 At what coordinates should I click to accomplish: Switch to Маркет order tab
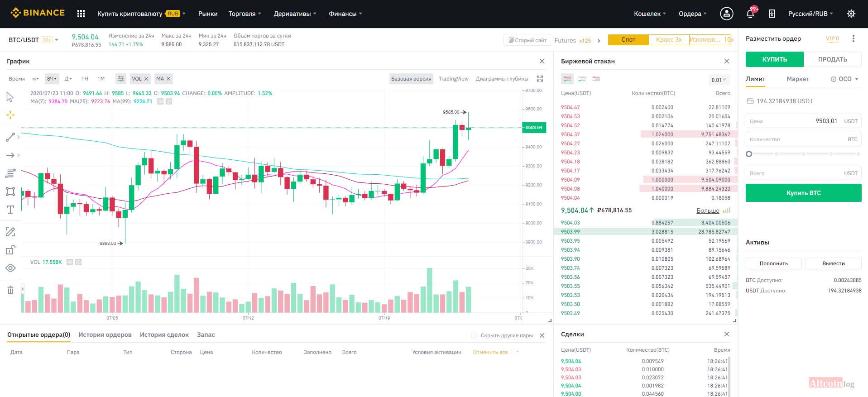click(x=798, y=79)
